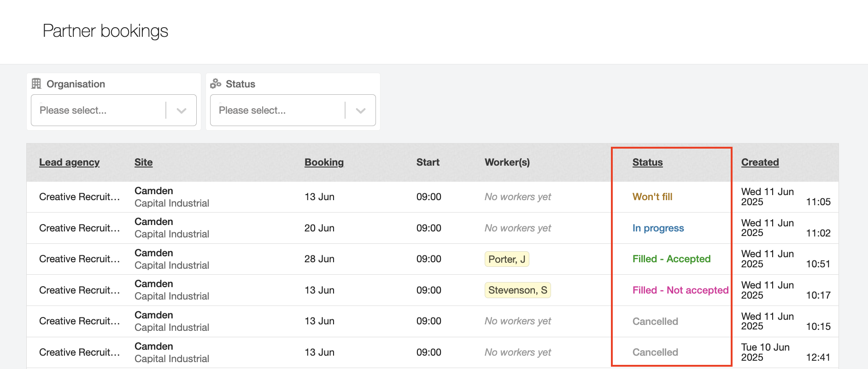
Task: Open the In progress booking row
Action: [x=658, y=228]
